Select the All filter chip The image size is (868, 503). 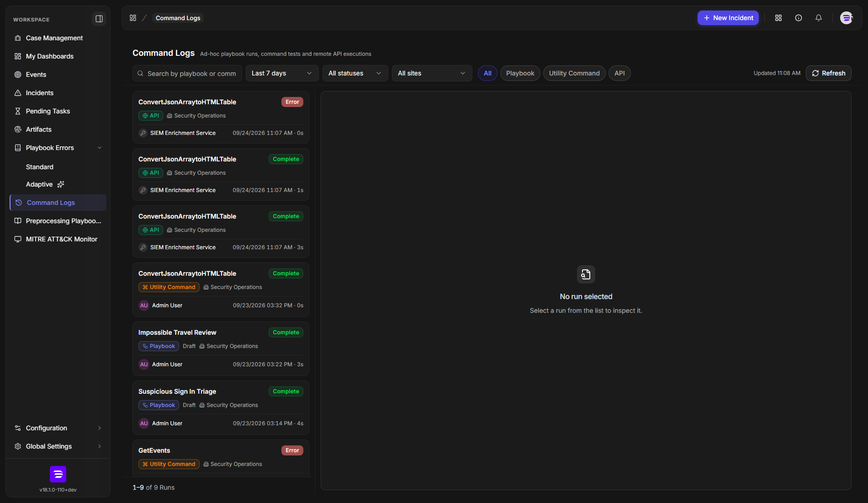coord(487,73)
